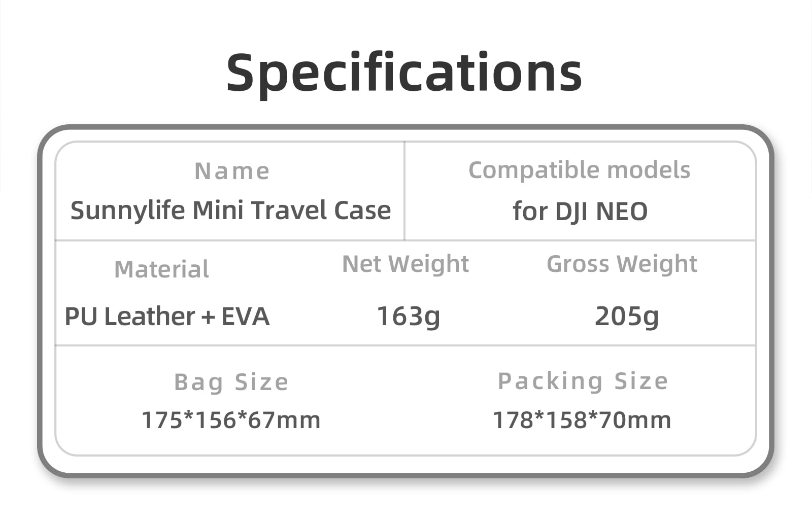Image resolution: width=812 pixels, height=524 pixels.
Task: Click the word EVA in material value
Action: click(245, 317)
